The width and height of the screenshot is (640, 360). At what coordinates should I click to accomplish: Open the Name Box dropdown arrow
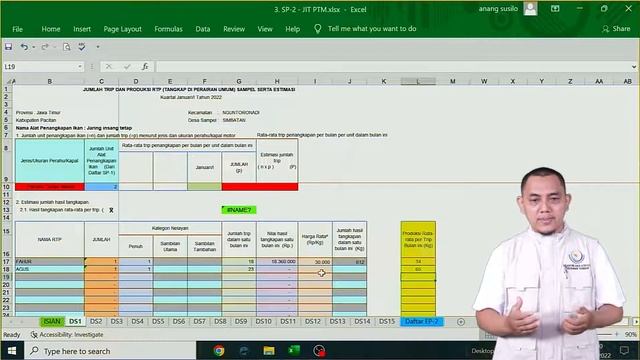click(80, 67)
